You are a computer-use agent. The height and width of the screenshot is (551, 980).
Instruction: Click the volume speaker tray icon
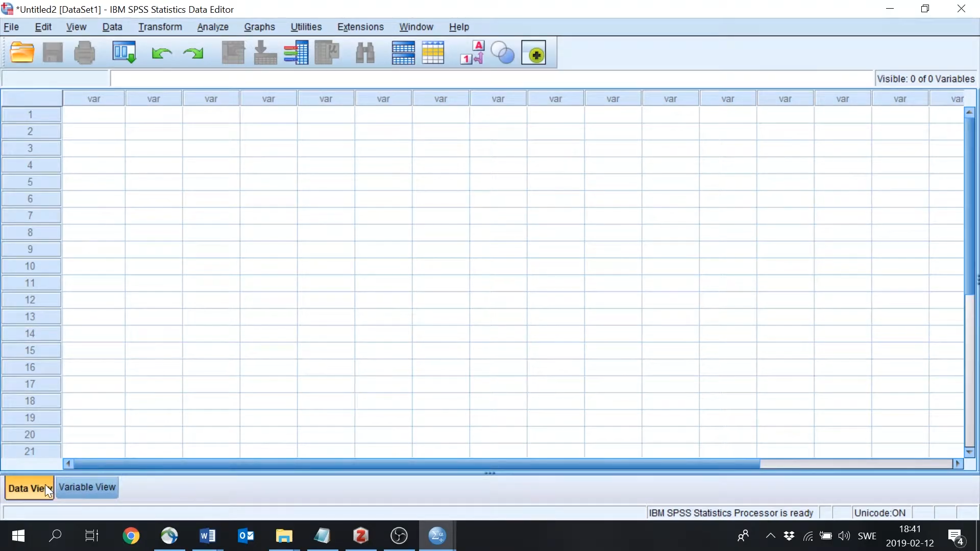844,536
